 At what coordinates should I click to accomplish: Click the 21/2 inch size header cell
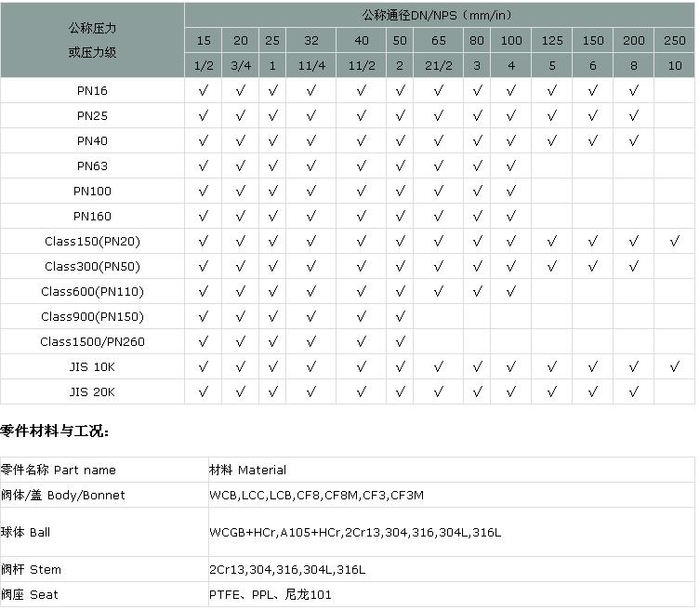[439, 66]
